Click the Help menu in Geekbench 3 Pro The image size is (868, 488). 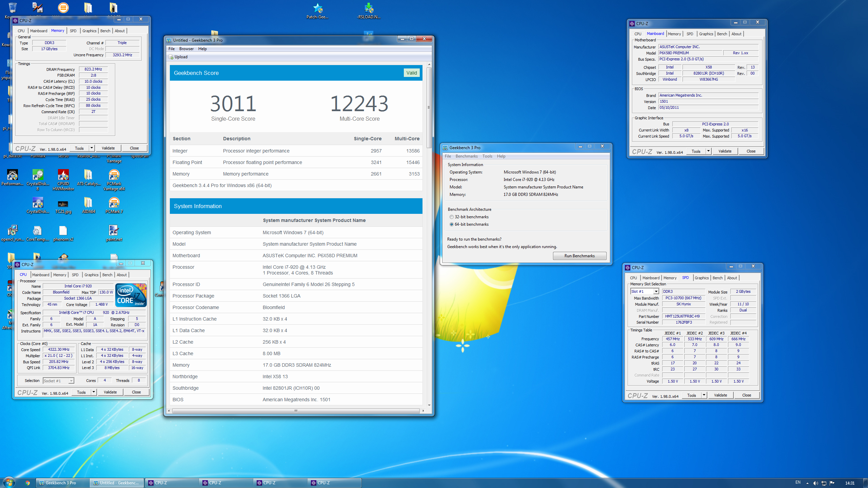point(501,156)
